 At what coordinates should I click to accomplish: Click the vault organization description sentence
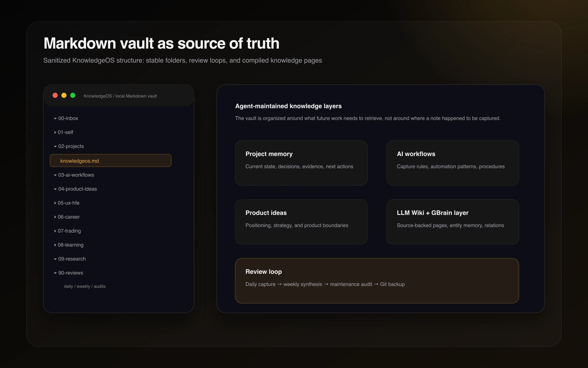[368, 118]
